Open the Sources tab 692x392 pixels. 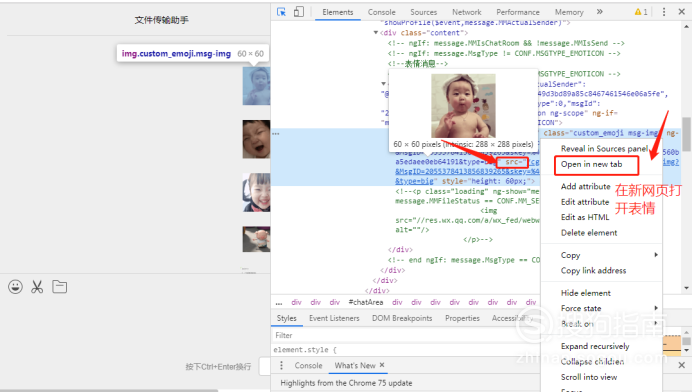[423, 12]
